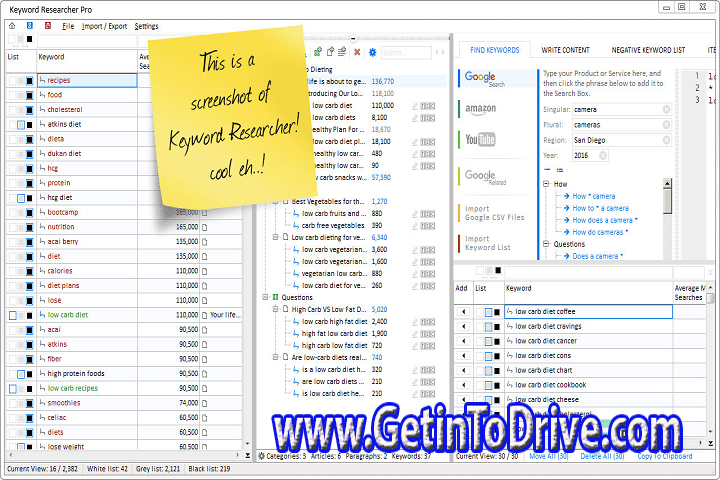Click the add category icon in article toolbar
The height and width of the screenshot is (480, 720).
coord(318,52)
